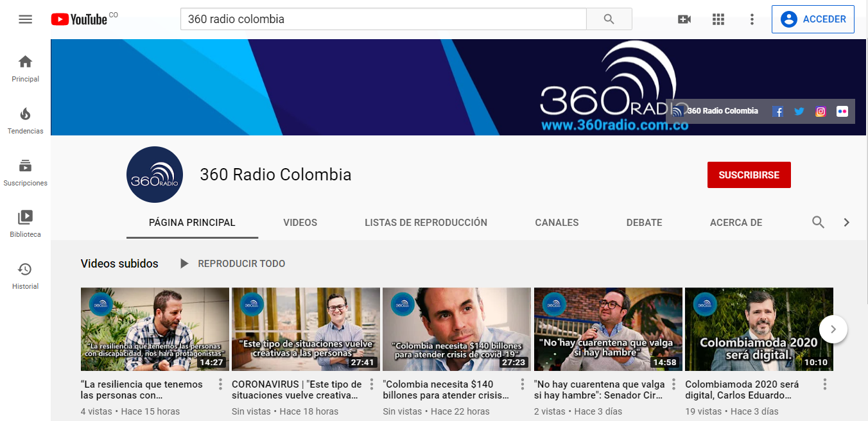Open the create video camera icon
868x421 pixels.
pos(684,19)
